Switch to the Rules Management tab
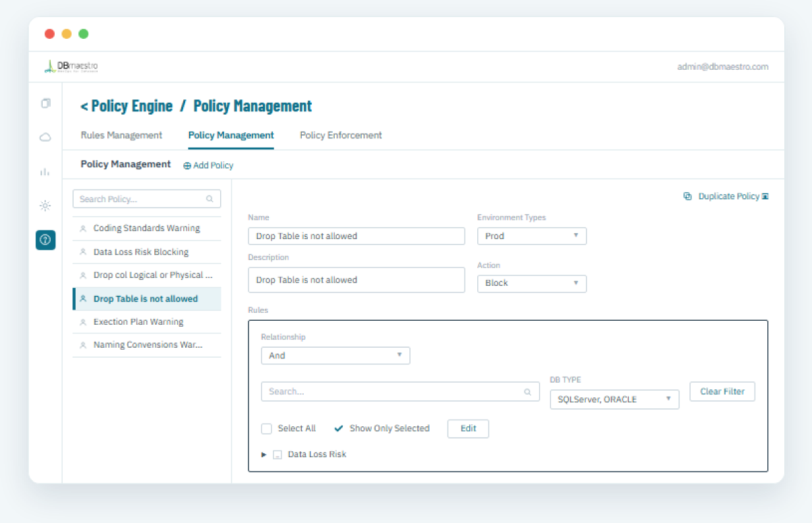812x523 pixels. tap(121, 135)
